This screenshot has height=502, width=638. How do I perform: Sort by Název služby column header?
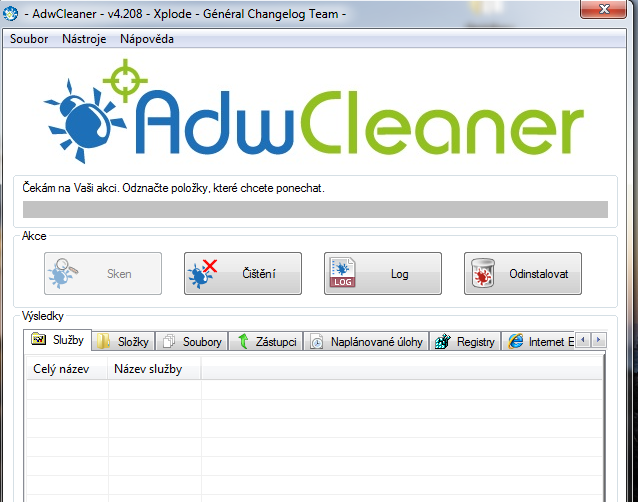[155, 369]
